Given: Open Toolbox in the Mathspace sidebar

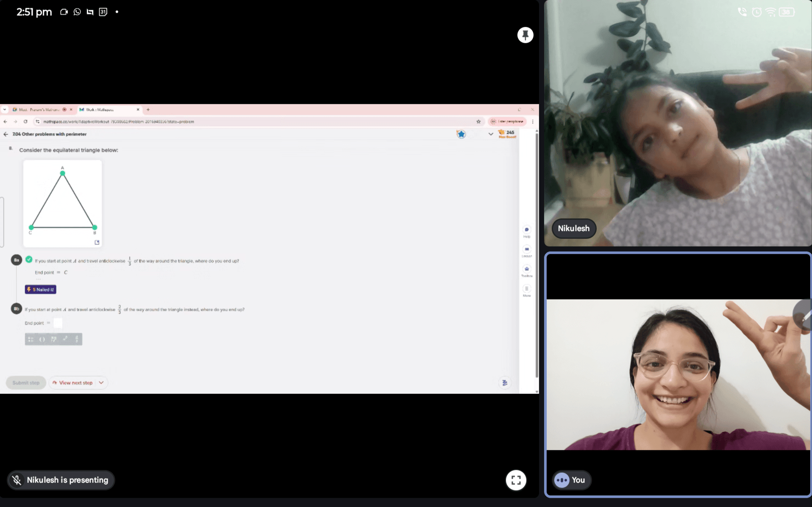Looking at the screenshot, I should pyautogui.click(x=526, y=270).
